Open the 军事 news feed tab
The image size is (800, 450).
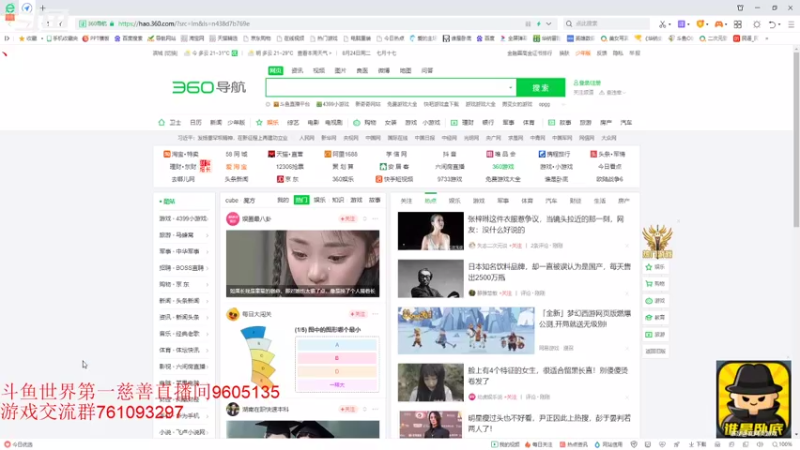point(503,201)
